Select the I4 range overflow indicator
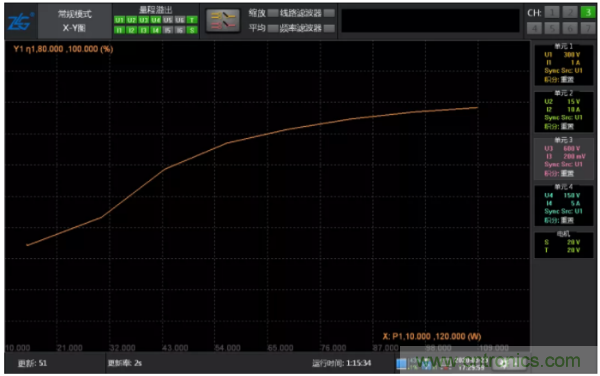 [x=155, y=30]
